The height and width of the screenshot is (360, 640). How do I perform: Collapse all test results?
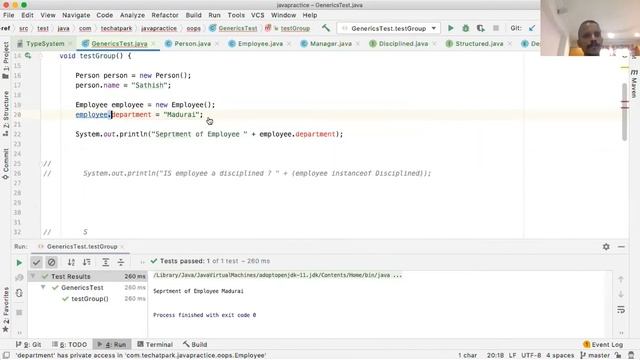121,262
